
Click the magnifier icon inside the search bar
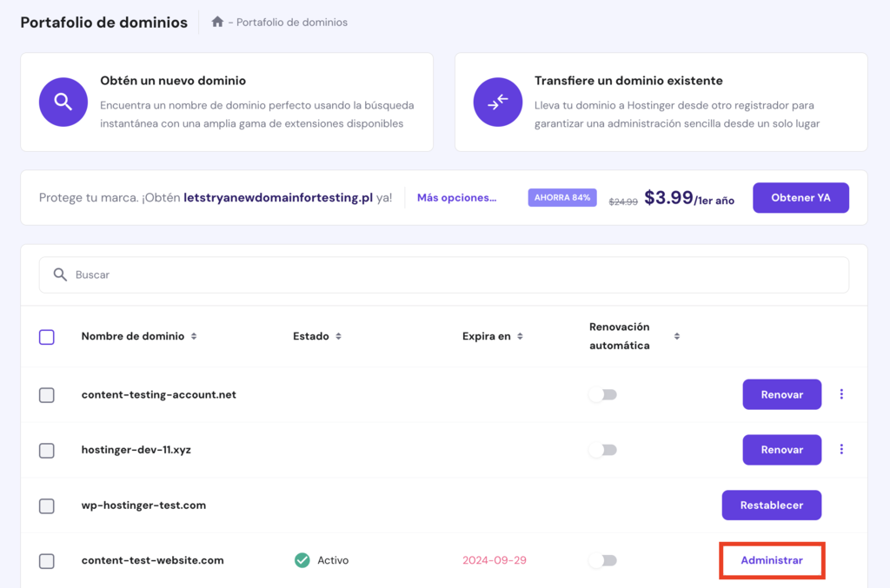tap(60, 274)
